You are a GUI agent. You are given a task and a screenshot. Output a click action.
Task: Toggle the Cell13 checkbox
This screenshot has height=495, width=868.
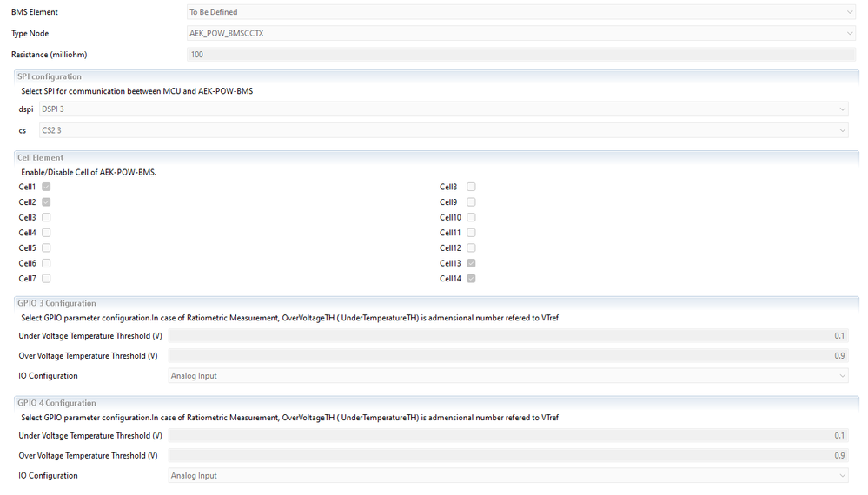tap(471, 263)
